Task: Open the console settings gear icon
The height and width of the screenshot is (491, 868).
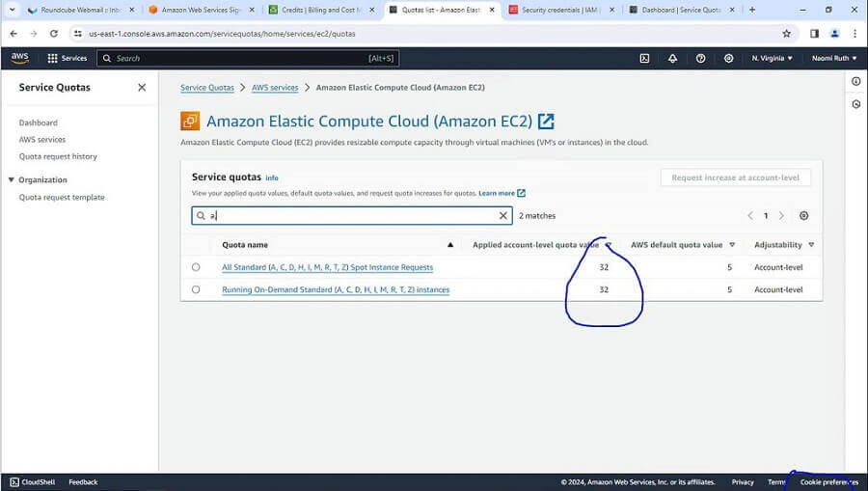Action: click(x=728, y=58)
